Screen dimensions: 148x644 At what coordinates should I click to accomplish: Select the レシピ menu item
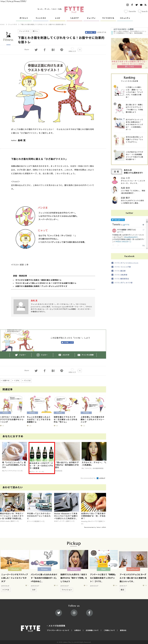pyautogui.click(x=58, y=18)
